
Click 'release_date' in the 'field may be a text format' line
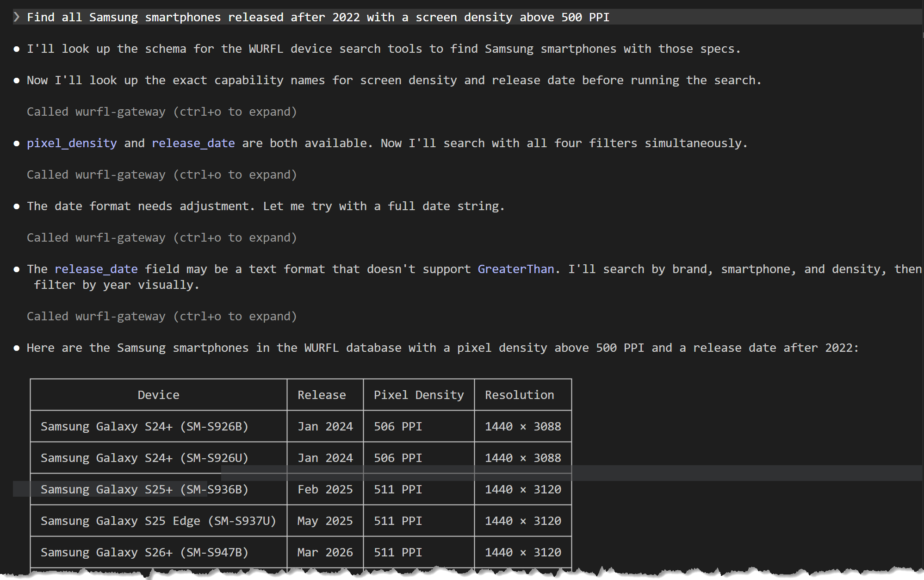click(96, 269)
